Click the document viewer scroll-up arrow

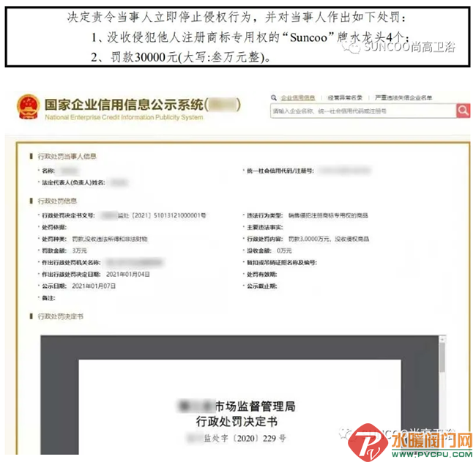pyautogui.click(x=442, y=339)
